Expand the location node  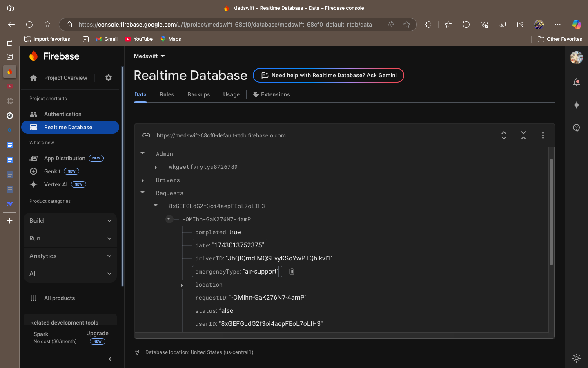tap(182, 285)
